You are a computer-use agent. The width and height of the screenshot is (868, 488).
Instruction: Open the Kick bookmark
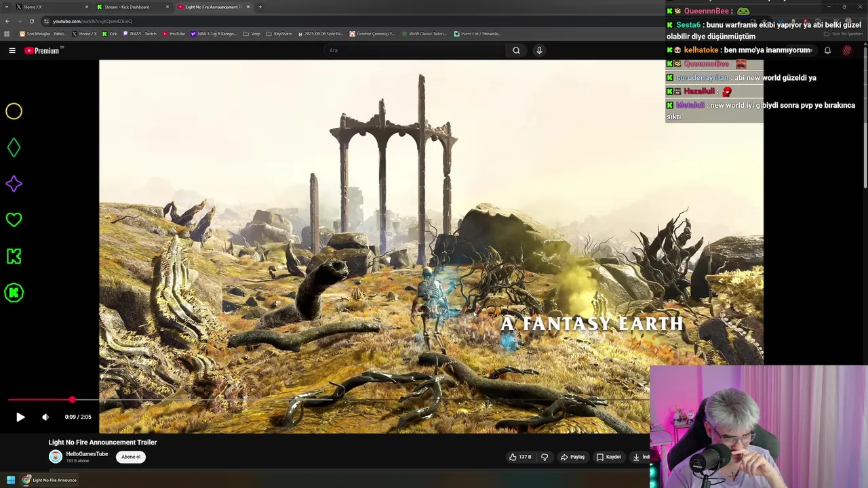[109, 34]
